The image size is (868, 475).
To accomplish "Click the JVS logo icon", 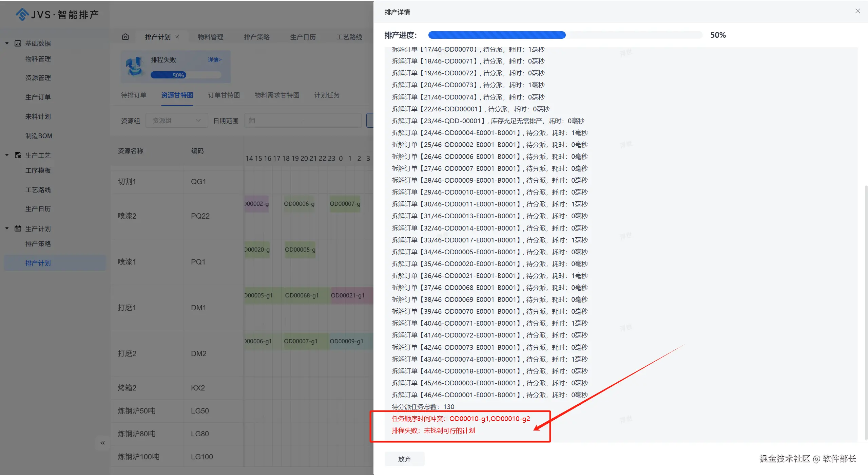I will 22,14.
